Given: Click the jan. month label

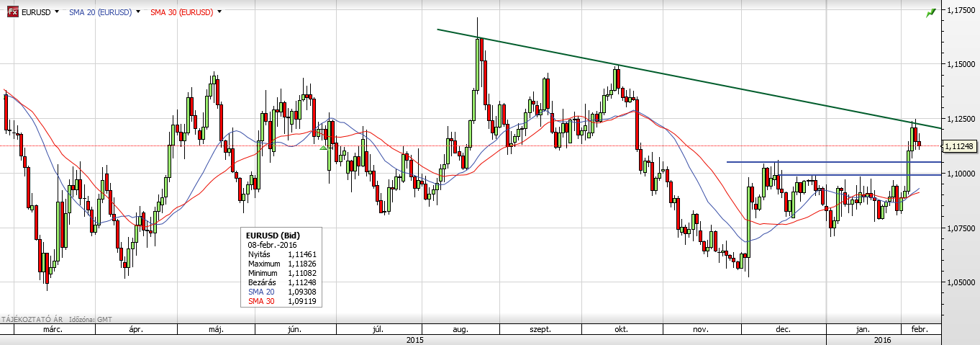Looking at the screenshot, I should pos(862,329).
